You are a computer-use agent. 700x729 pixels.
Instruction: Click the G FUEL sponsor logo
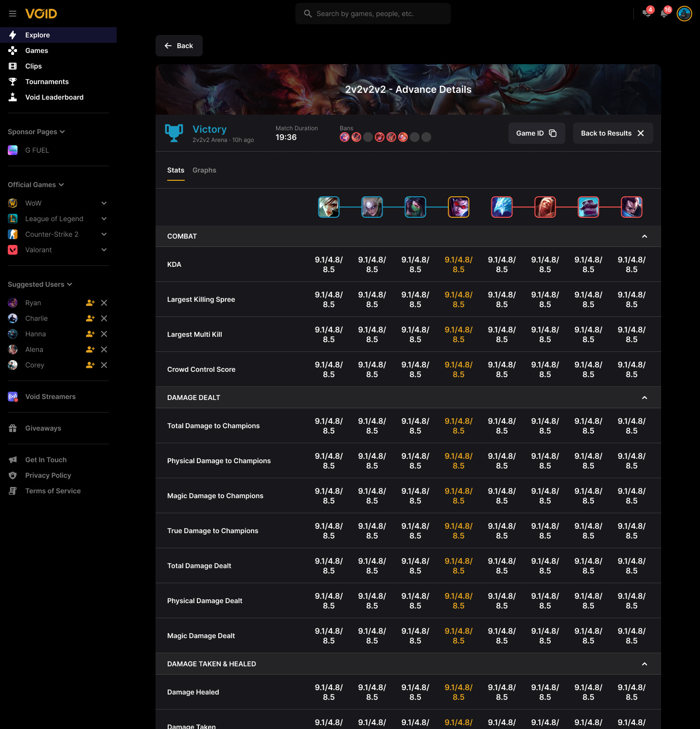pos(13,150)
